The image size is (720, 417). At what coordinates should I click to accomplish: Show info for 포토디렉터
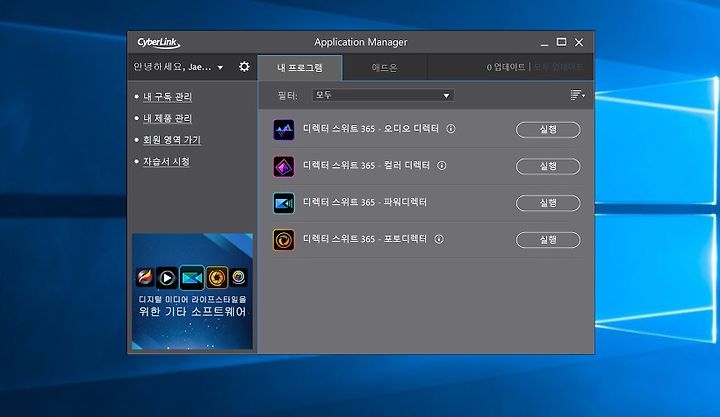439,239
